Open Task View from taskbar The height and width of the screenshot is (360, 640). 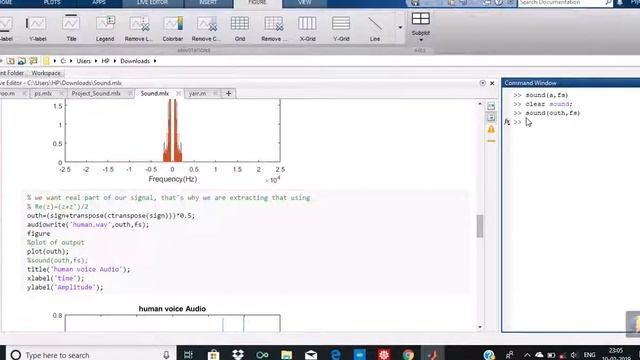[188, 355]
